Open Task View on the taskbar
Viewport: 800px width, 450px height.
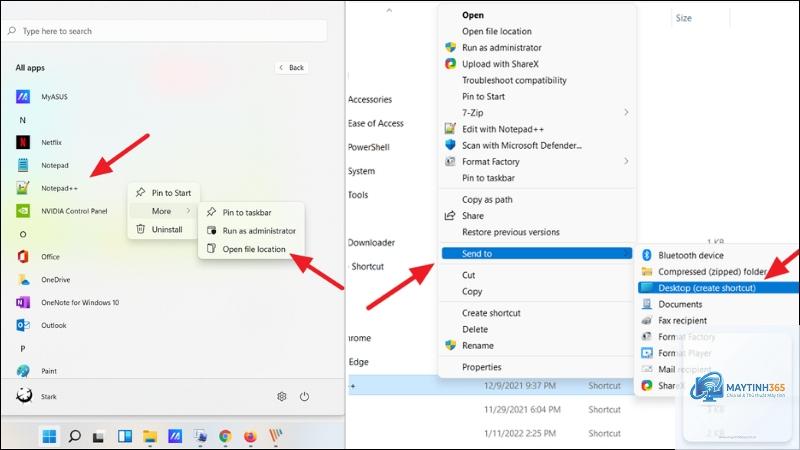coord(98,437)
